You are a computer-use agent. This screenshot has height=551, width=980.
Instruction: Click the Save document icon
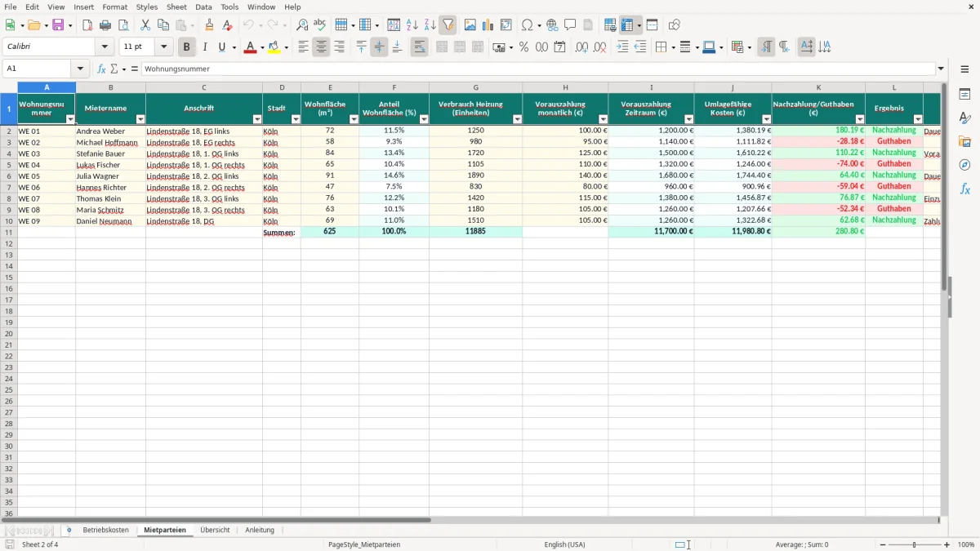point(57,25)
